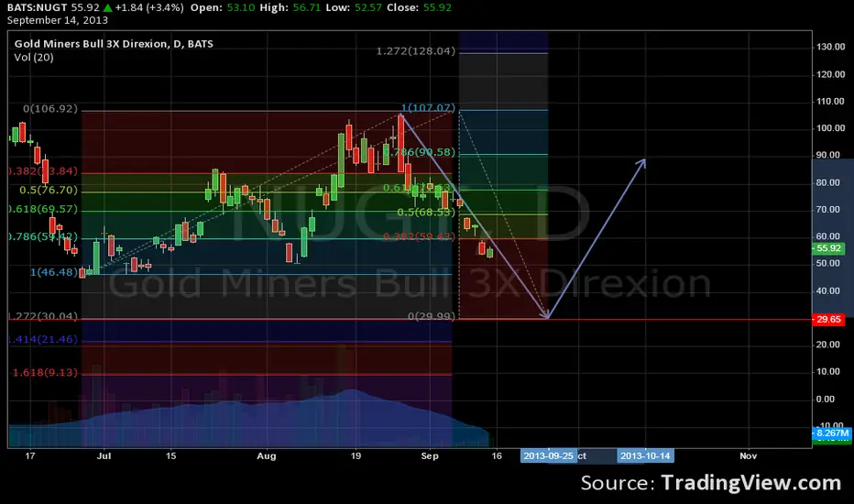Select the 0.382(59.43) Fibonacci label
Viewport: 854px width, 504px height.
(419, 236)
